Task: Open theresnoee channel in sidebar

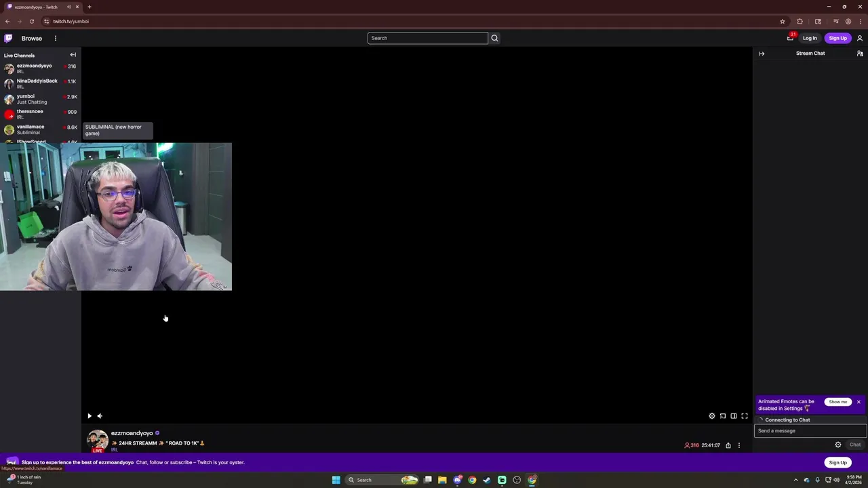Action: 39,114
